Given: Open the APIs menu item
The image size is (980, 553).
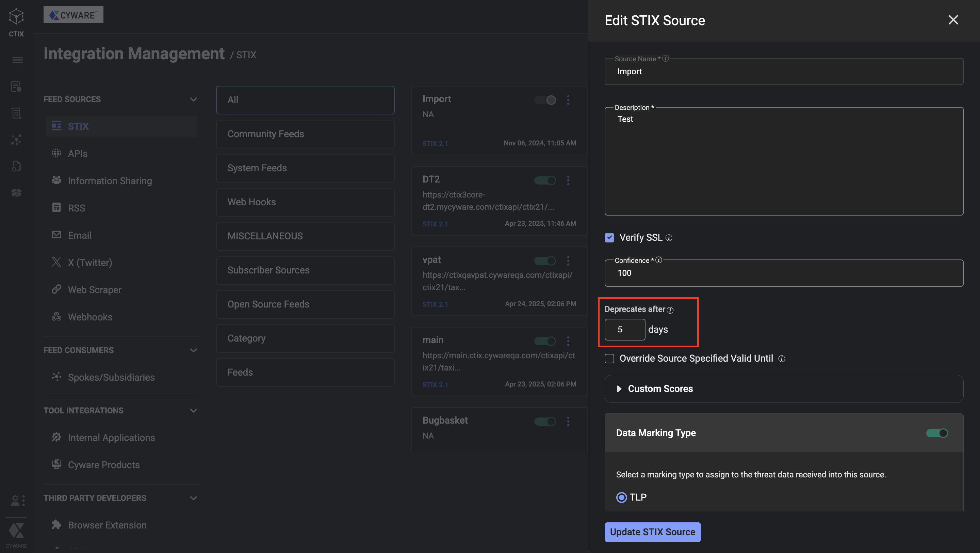Looking at the screenshot, I should [x=78, y=153].
